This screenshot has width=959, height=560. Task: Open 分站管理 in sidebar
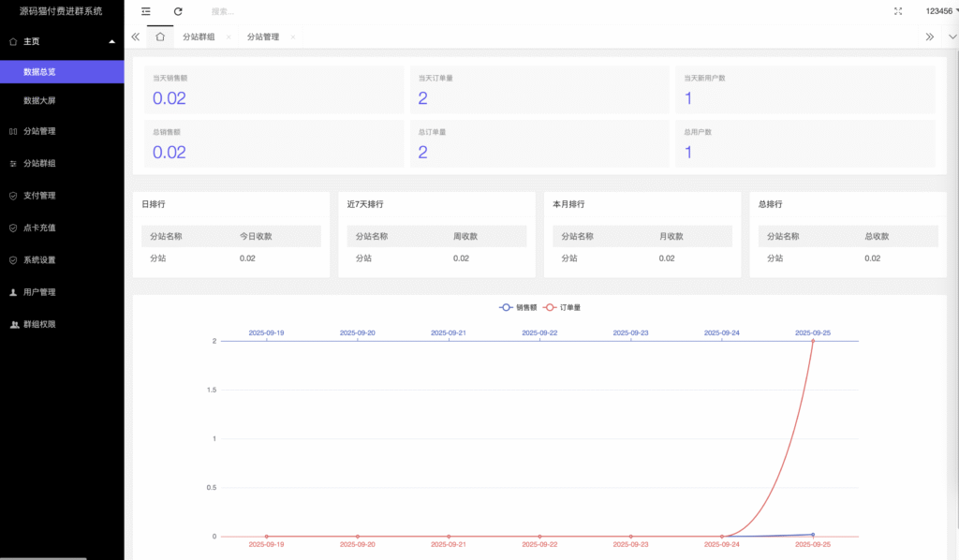tap(39, 131)
